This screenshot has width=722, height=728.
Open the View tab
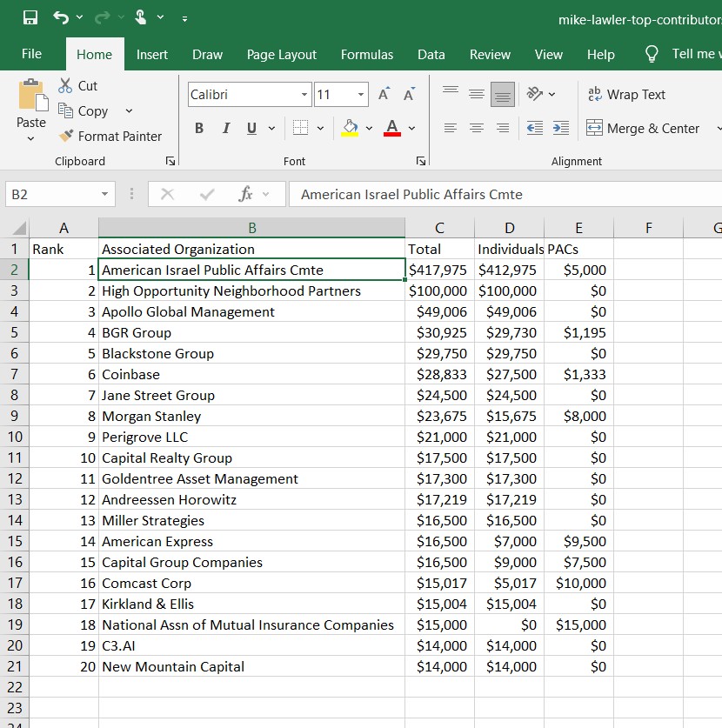tap(548, 54)
